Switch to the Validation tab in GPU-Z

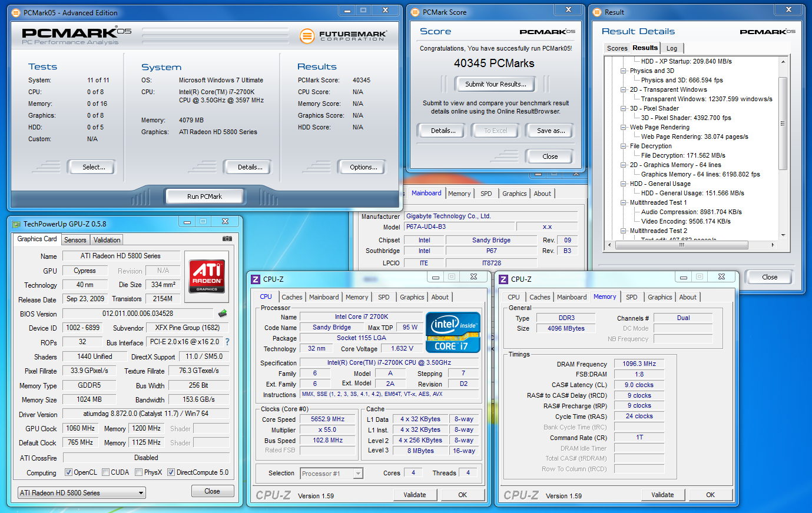pos(107,240)
